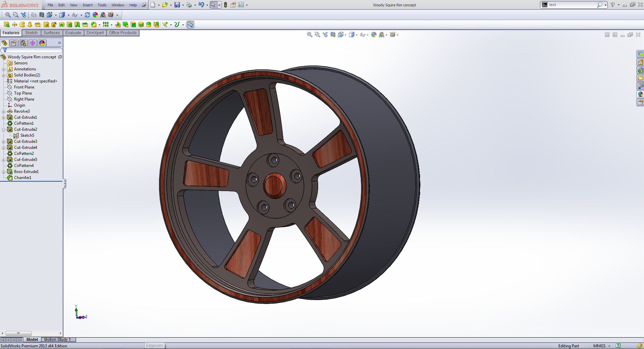The width and height of the screenshot is (644, 349).
Task: Open the Hole Wizard tool
Action: point(54,24)
